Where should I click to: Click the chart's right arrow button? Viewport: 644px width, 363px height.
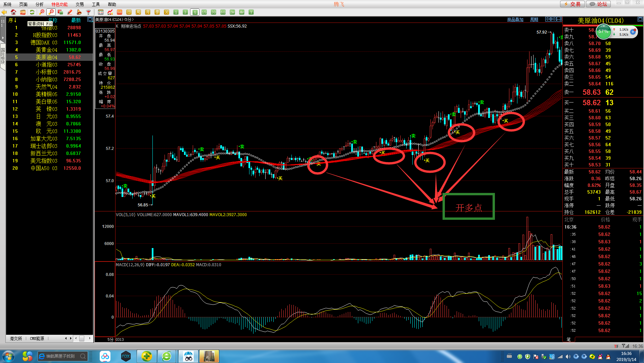[554, 19]
